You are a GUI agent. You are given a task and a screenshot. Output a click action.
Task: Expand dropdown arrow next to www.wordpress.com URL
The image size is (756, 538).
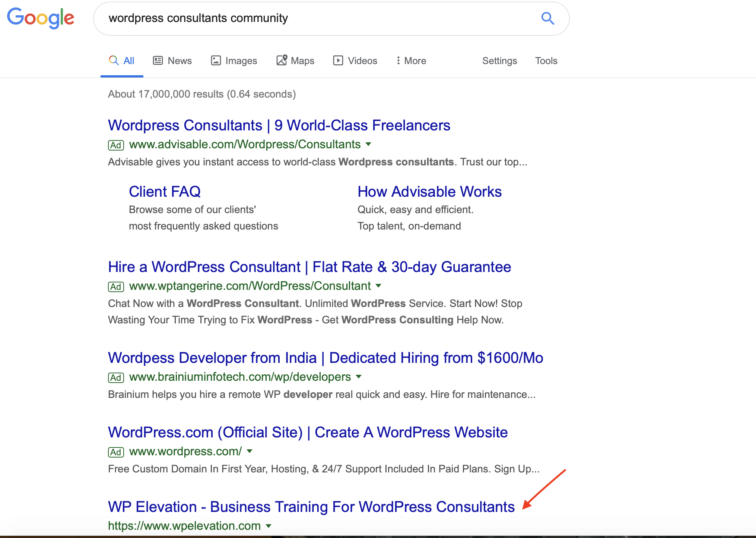(250, 451)
